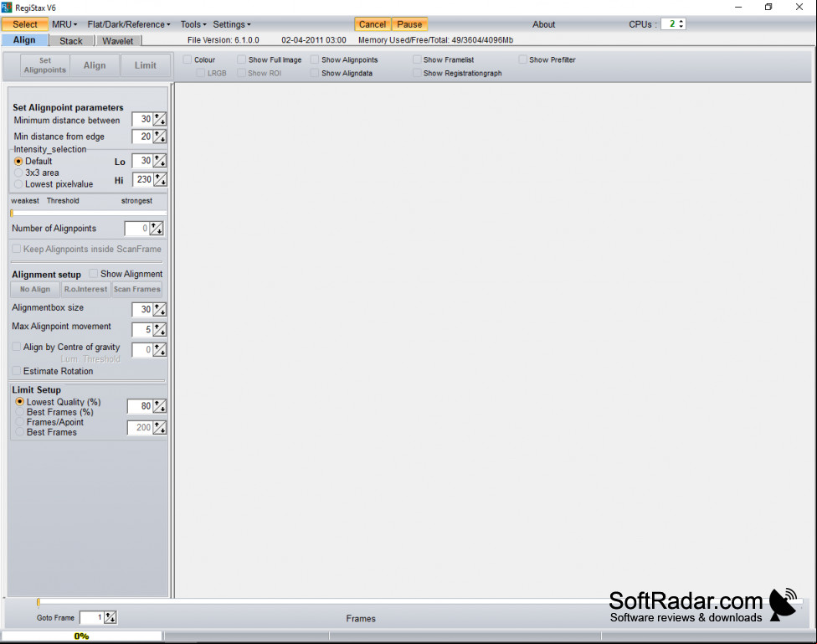Enable Show Framelist checkbox
Image resolution: width=817 pixels, height=644 pixels.
tap(417, 59)
